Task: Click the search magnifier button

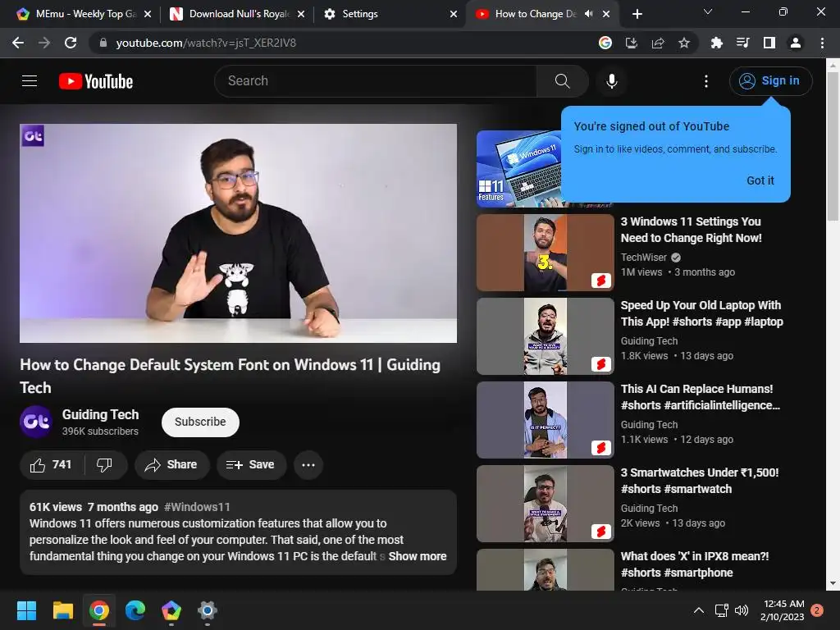Action: coord(562,81)
